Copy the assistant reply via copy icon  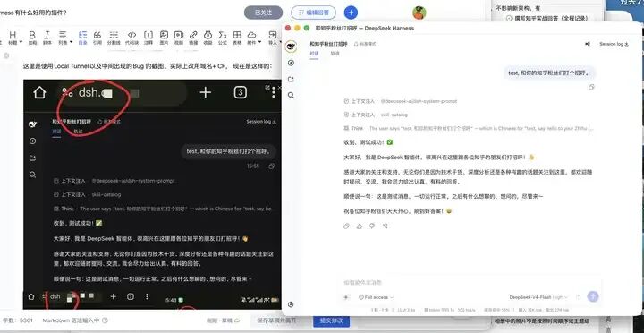347,226
